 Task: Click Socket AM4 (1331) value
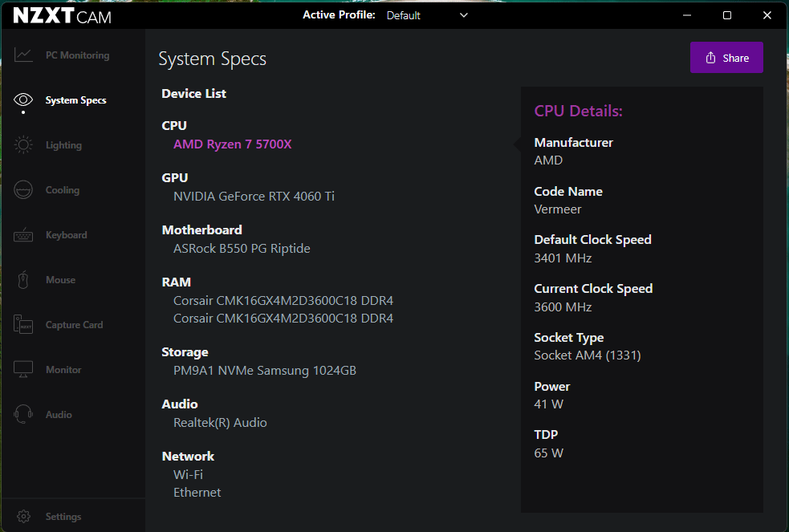click(x=588, y=355)
